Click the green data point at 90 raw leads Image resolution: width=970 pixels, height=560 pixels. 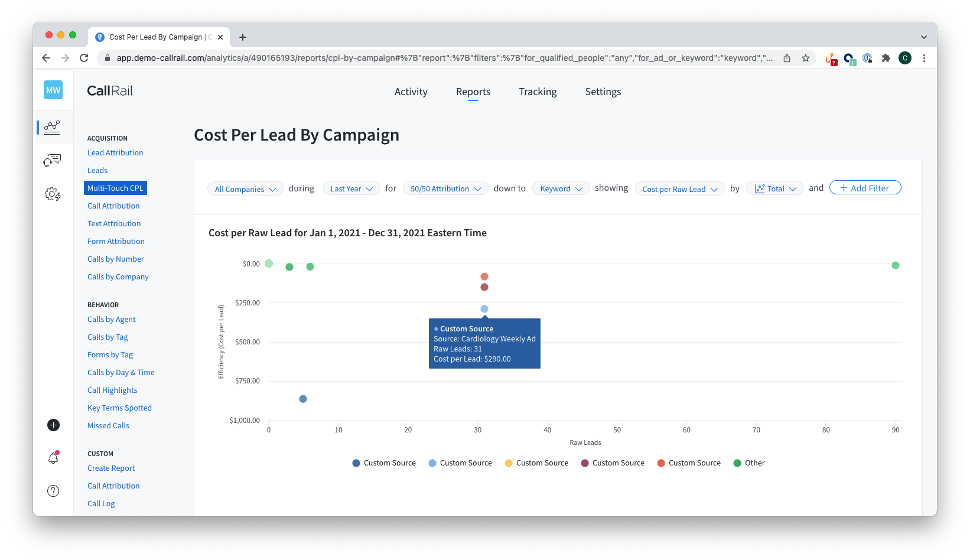[896, 265]
